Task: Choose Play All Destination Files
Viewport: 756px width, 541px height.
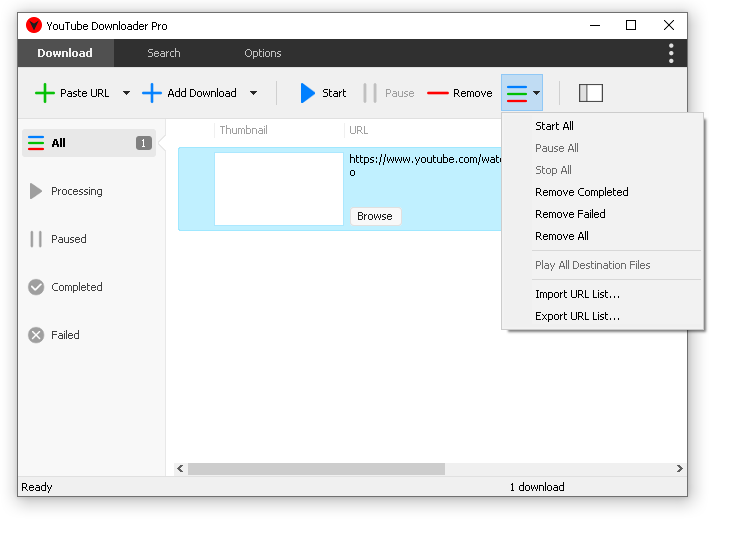Action: point(603,265)
